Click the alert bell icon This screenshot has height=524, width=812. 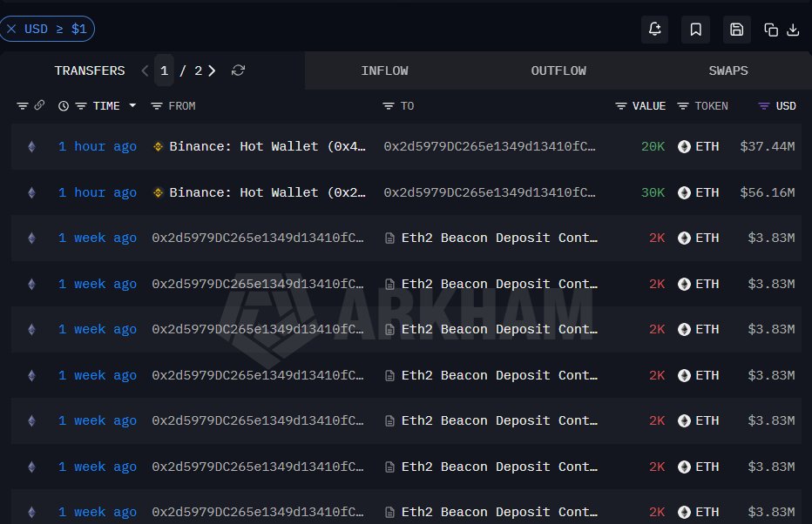[x=654, y=29]
